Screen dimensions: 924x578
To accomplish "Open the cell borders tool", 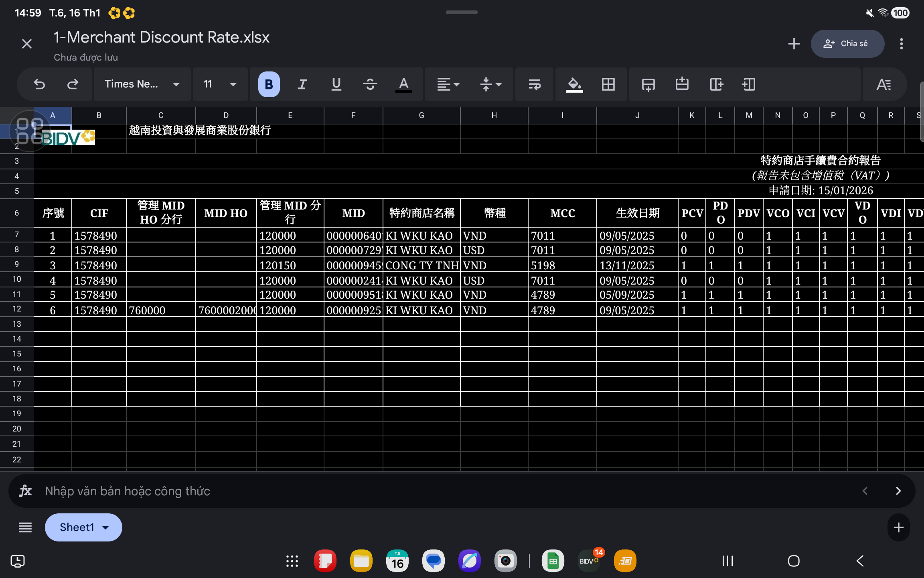I will [608, 84].
